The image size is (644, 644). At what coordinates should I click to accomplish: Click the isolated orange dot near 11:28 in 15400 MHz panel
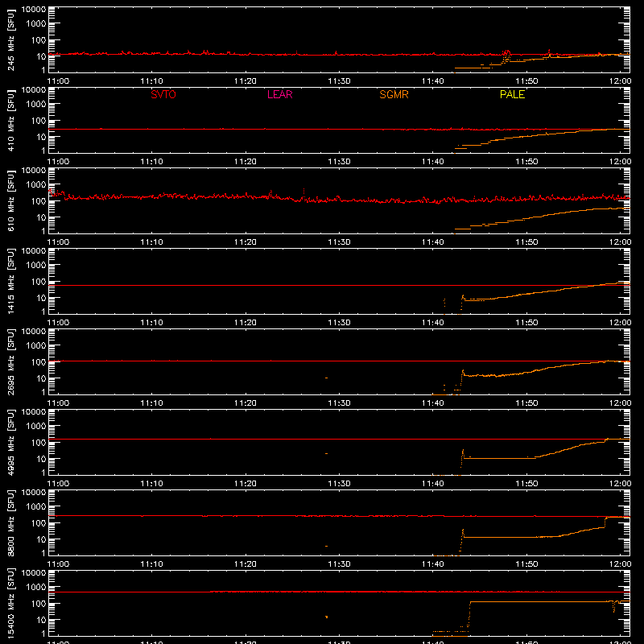327,617
